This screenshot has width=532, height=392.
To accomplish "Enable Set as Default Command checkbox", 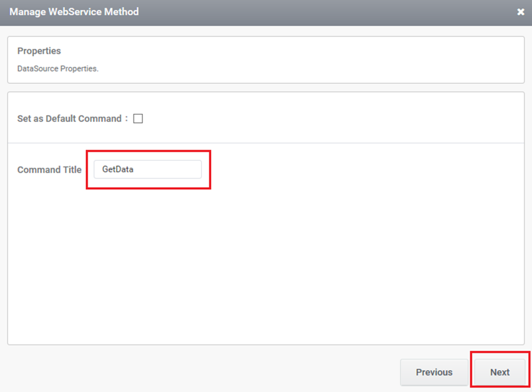I will [x=138, y=119].
